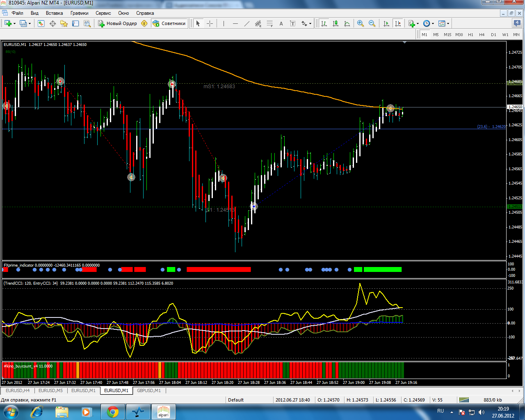Switch to candlestick chart mode
The height and width of the screenshot is (420, 525).
335,23
